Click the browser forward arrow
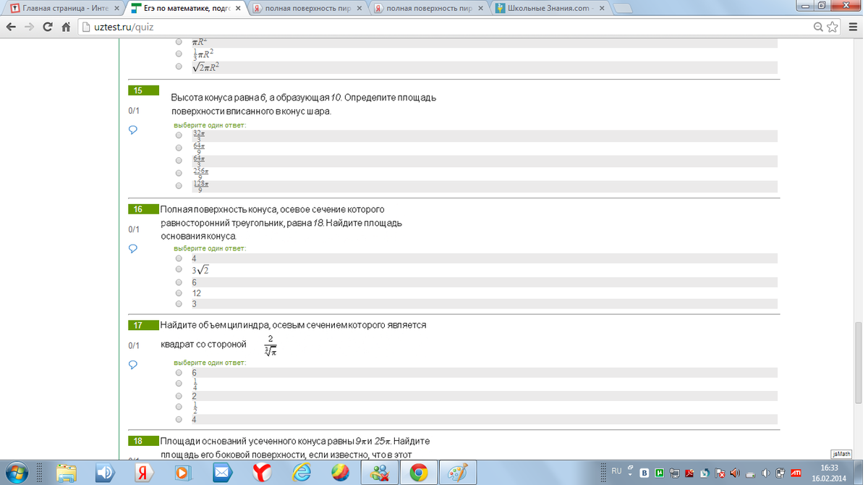 [29, 27]
